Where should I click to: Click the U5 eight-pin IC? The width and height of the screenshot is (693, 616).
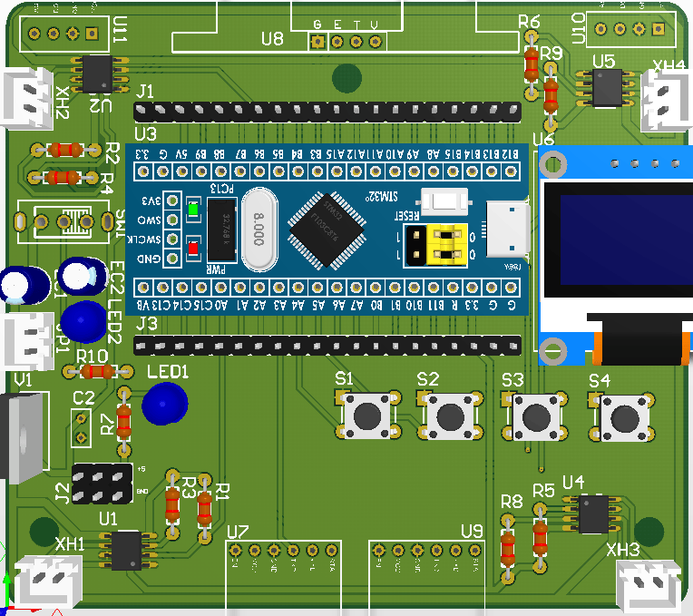[607, 88]
